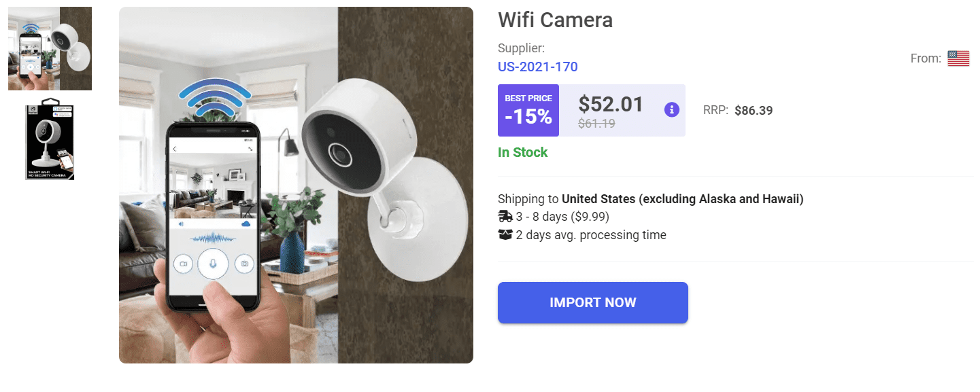Click the main Wifi Camera product image
This screenshot has width=980, height=392.
pyautogui.click(x=296, y=184)
